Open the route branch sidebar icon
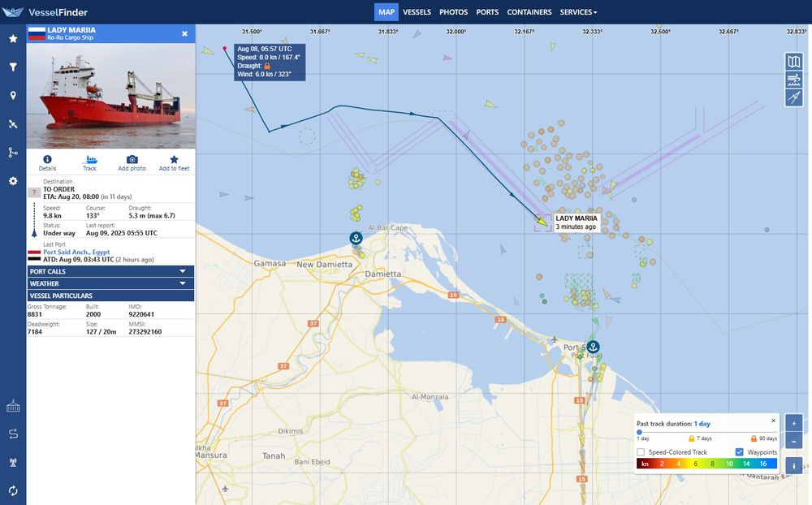The width and height of the screenshot is (812, 505). click(x=13, y=153)
